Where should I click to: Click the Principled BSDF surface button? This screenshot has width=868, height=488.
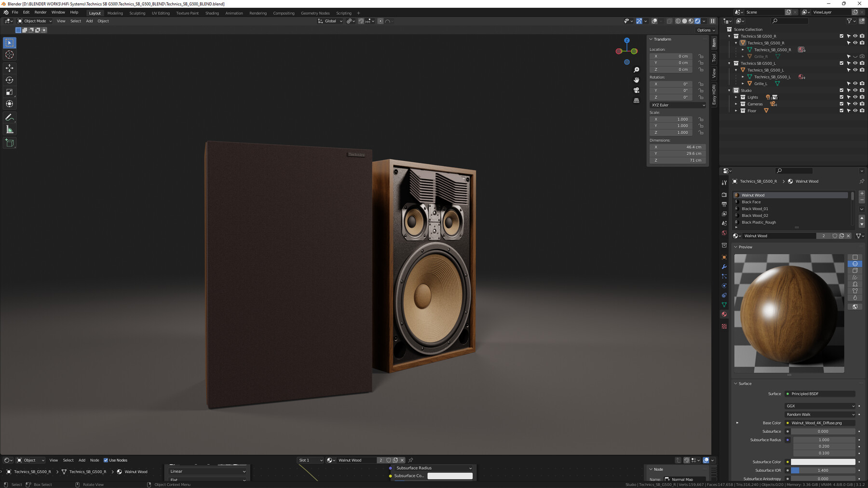820,394
